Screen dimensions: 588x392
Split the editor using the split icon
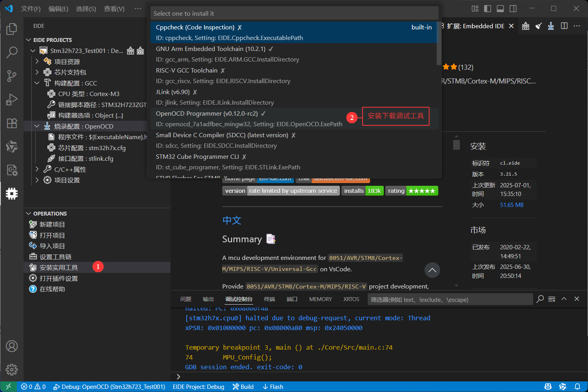point(564,26)
